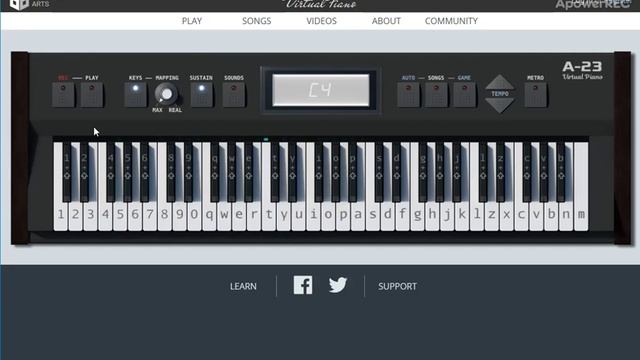Decrease tempo with the down arrow

pos(500,105)
